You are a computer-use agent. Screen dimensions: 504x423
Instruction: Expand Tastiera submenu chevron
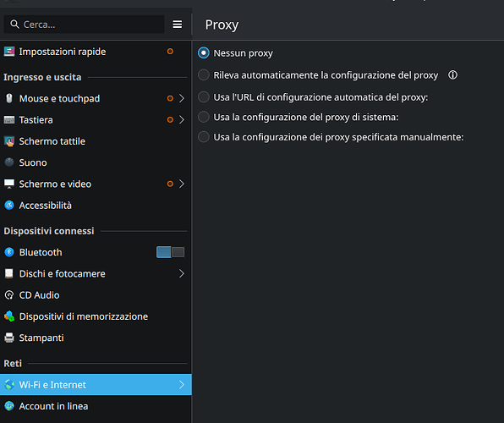click(182, 120)
